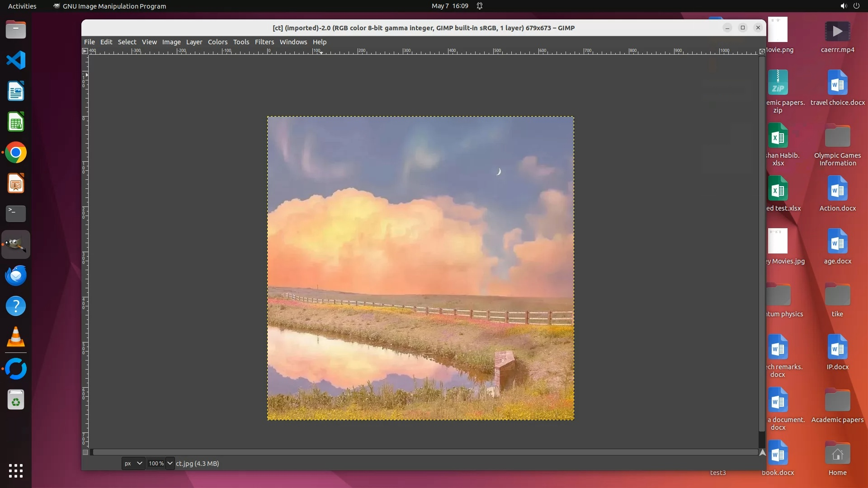Click the navigate image display arrow icon
Image resolution: width=868 pixels, height=488 pixels.
tap(762, 452)
